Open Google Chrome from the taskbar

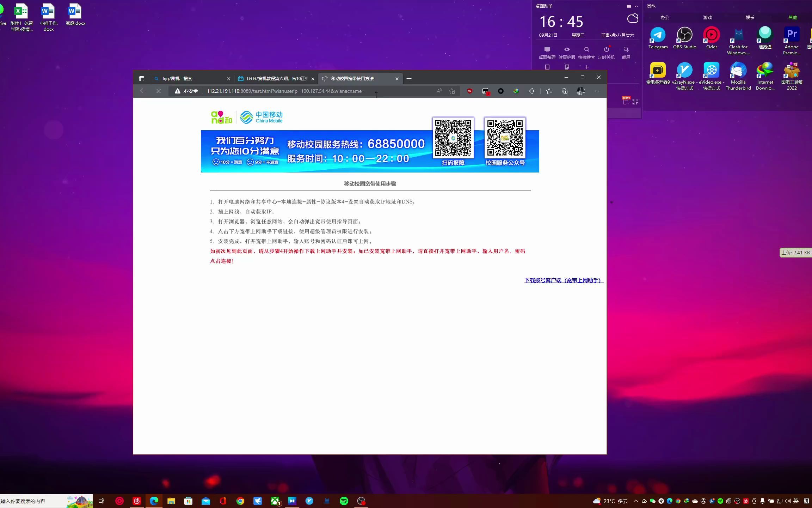click(240, 501)
